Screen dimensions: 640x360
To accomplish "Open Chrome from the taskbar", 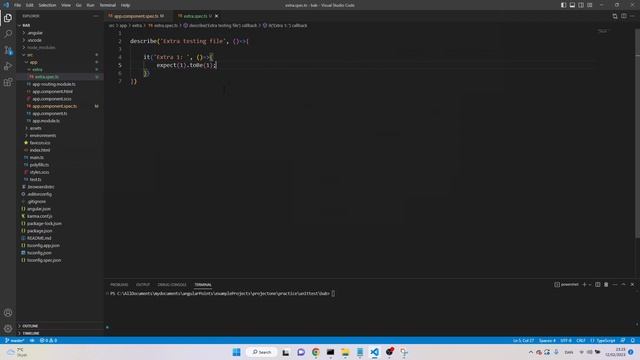I will click(x=316, y=352).
